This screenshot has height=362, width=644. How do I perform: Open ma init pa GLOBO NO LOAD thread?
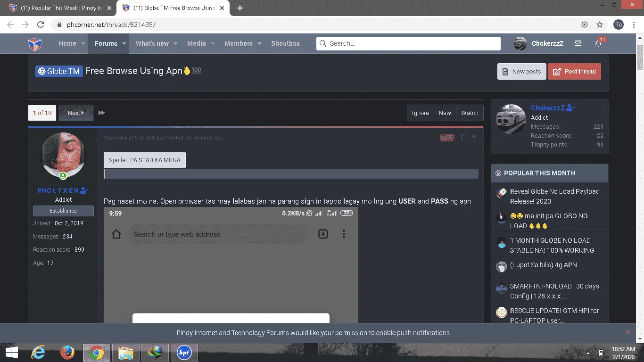[549, 221]
